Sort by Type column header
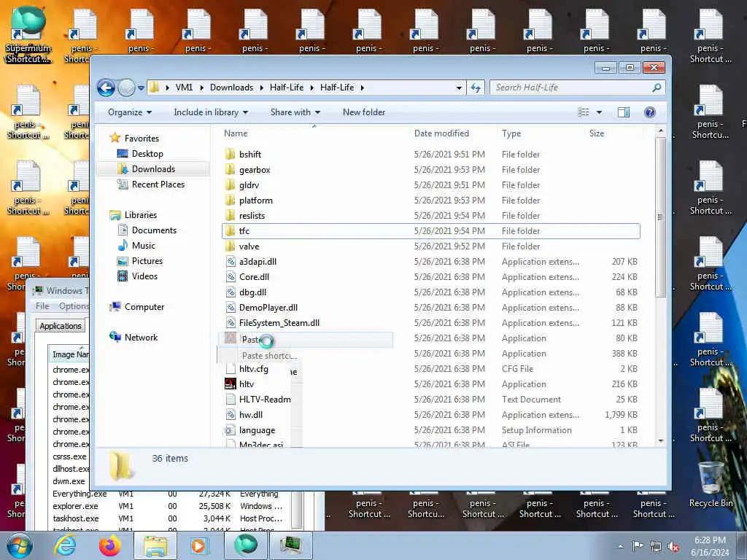The height and width of the screenshot is (560, 747). point(541,134)
